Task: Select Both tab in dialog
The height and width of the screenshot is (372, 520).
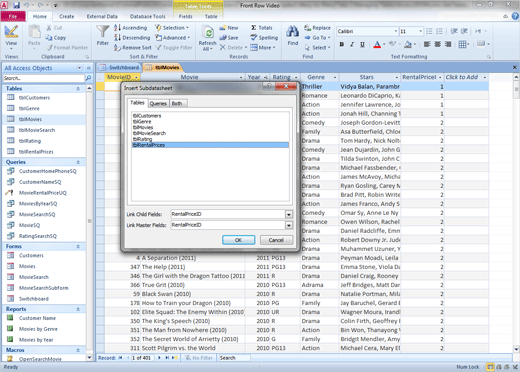Action: click(177, 103)
